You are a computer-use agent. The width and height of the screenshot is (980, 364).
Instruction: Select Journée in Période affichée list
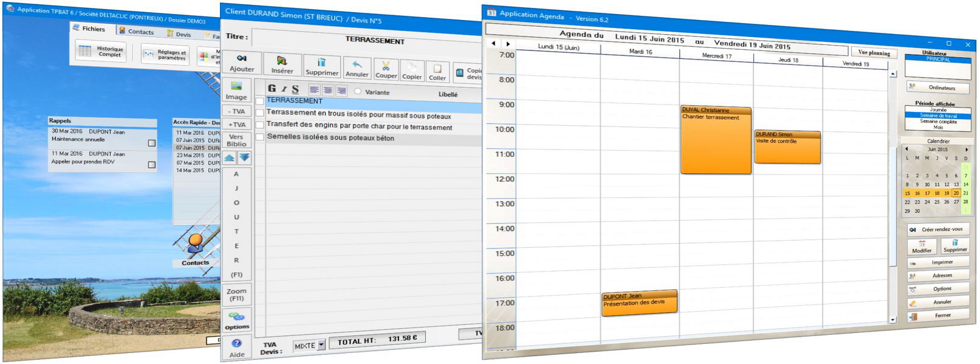click(x=937, y=110)
